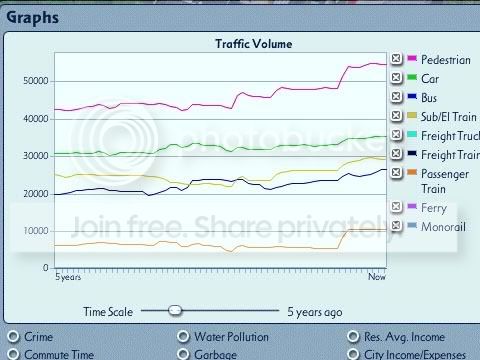Image resolution: width=480 pixels, height=360 pixels.
Task: Toggle Passenger Train series checkbox
Action: tap(396, 173)
